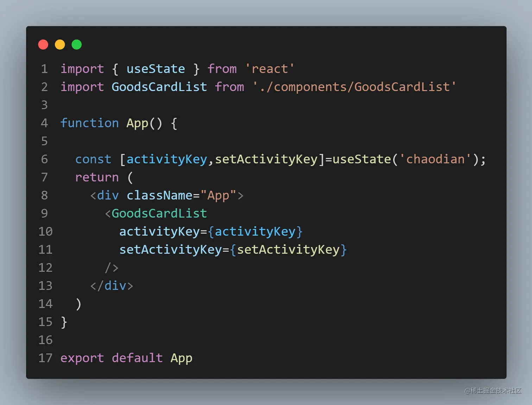Click the yellow minimize dot

tap(60, 45)
